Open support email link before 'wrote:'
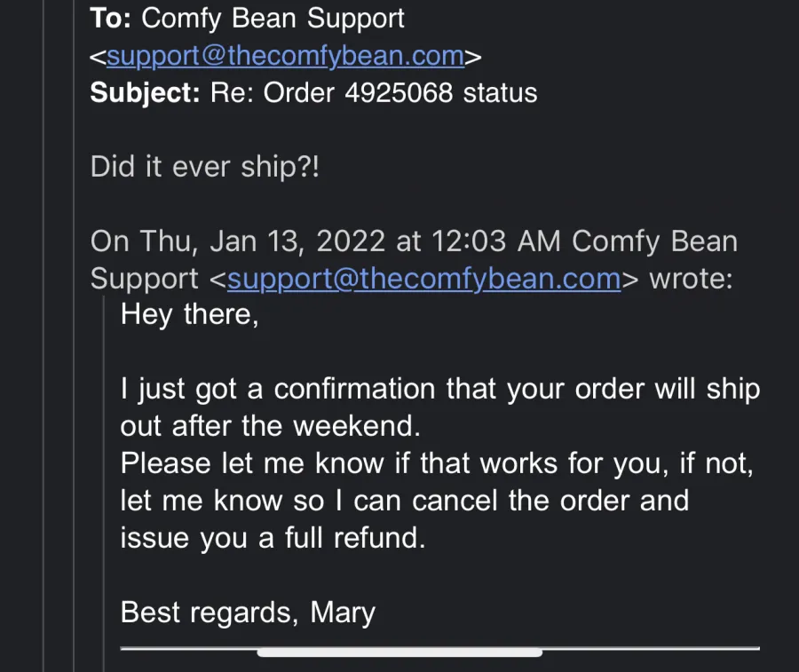This screenshot has height=672, width=799. (x=424, y=279)
